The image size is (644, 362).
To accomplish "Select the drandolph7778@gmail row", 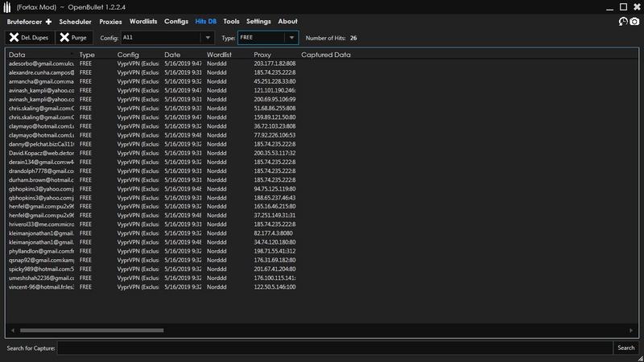I will pyautogui.click(x=322, y=171).
